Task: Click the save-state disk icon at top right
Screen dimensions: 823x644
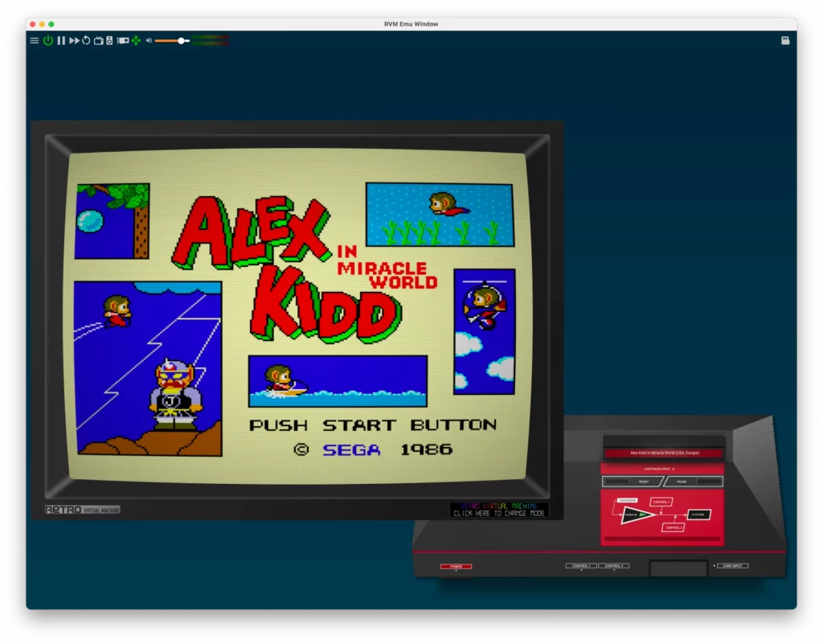Action: [785, 40]
